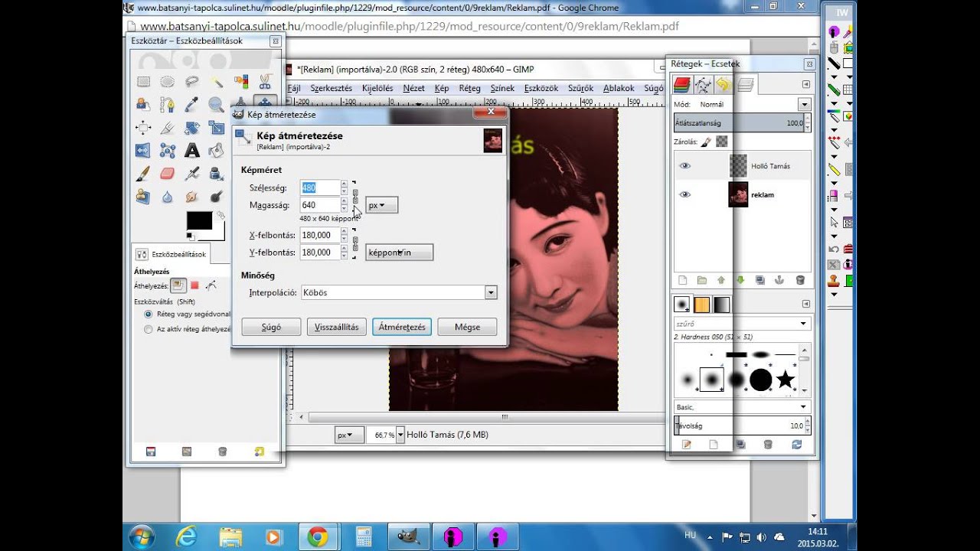Toggle visibility of Holló Tamás layer
The height and width of the screenshot is (551, 980).
(x=685, y=165)
